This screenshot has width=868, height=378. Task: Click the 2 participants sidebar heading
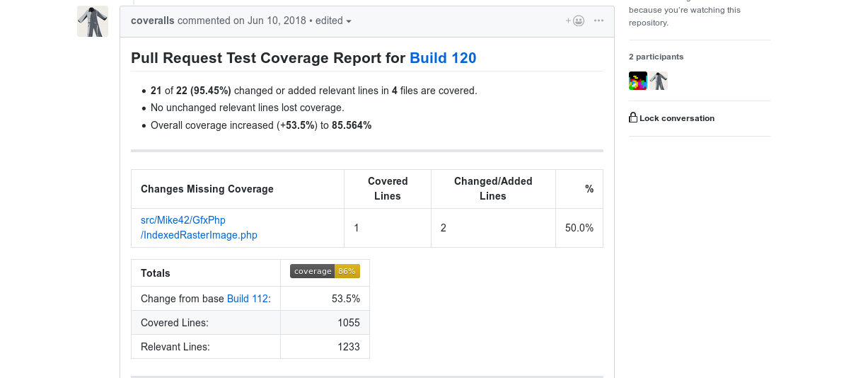[x=656, y=57]
